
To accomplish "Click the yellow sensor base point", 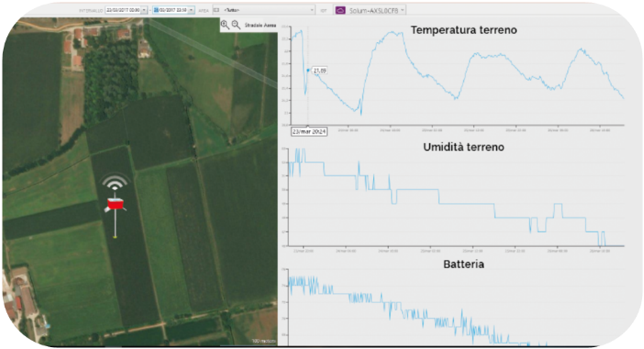I will [115, 237].
